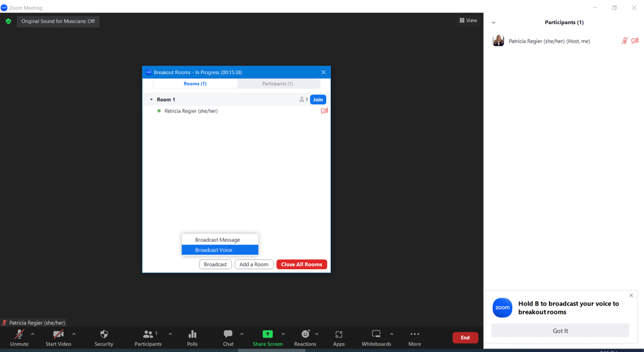Click the Broadcast button
644x352 pixels.
215,264
